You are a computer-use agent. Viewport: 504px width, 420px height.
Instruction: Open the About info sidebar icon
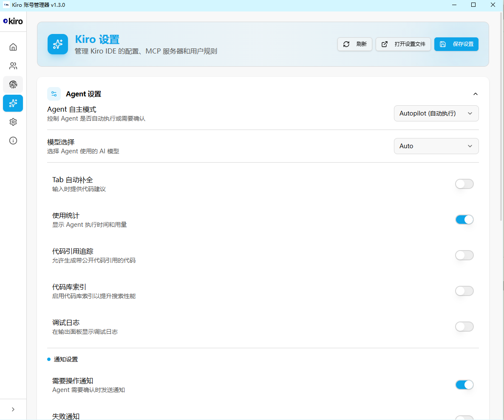13,140
